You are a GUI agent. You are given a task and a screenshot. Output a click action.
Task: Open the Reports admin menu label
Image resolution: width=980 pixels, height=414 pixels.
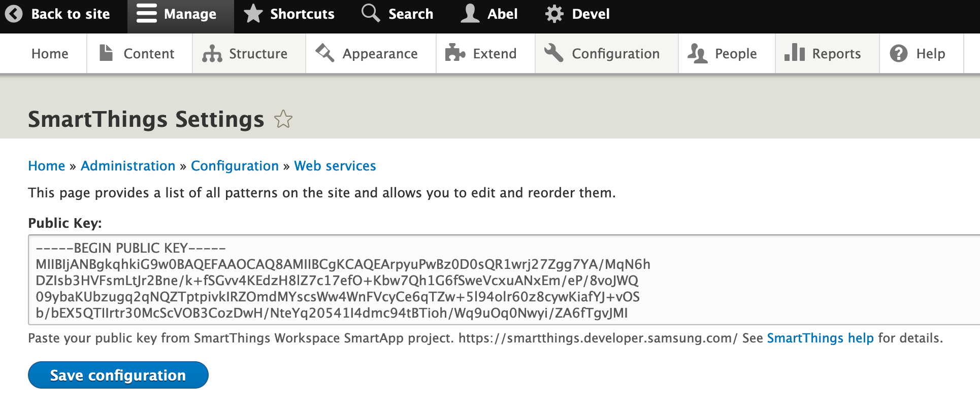(836, 54)
